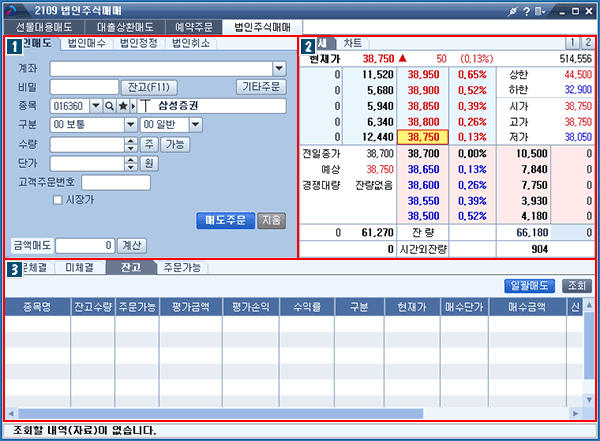Image resolution: width=600 pixels, height=441 pixels.
Task: Increase 수량 using the quantity spinner
Action: coord(130,140)
